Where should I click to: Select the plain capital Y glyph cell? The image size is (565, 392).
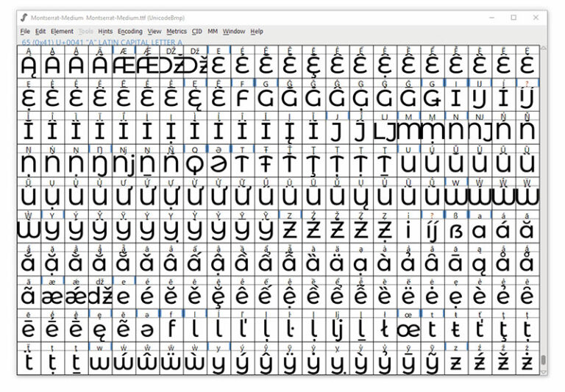pyautogui.click(x=53, y=227)
